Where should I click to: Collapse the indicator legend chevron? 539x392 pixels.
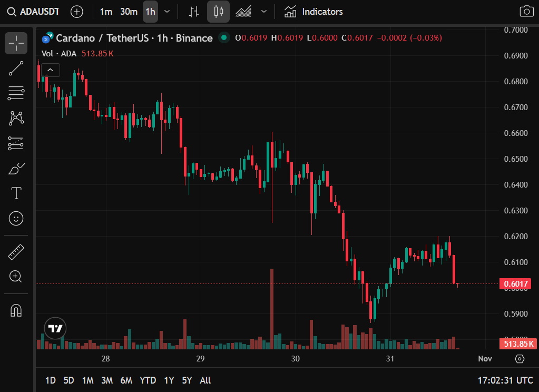click(51, 70)
